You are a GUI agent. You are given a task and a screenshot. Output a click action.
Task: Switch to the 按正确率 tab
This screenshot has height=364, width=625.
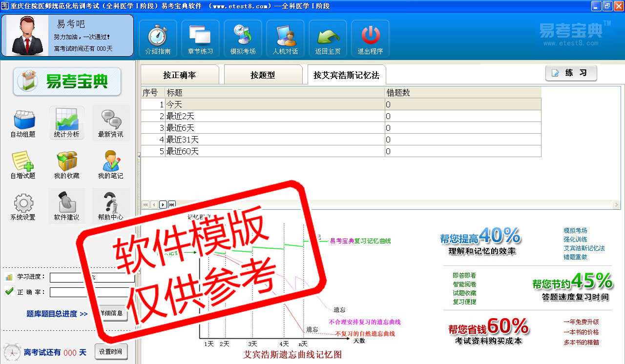(179, 75)
